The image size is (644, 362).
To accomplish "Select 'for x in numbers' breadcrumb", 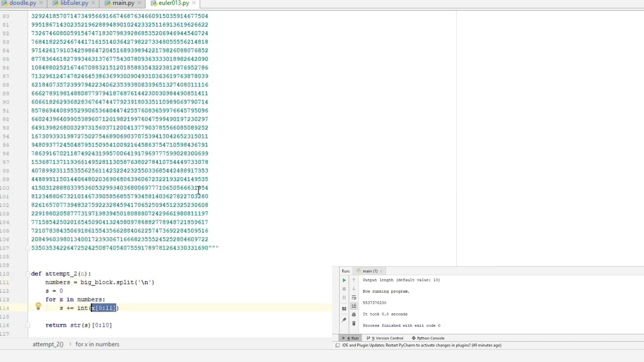I will pos(97,344).
